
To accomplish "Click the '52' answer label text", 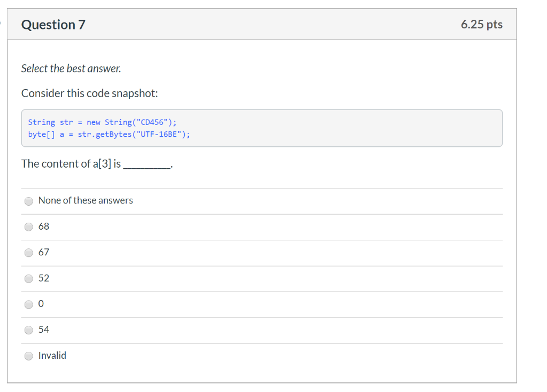I will [x=44, y=278].
